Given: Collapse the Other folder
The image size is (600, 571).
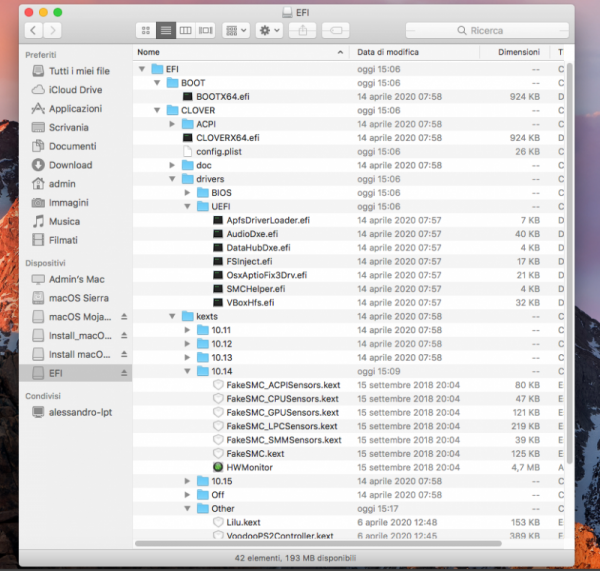Looking at the screenshot, I should click(188, 509).
